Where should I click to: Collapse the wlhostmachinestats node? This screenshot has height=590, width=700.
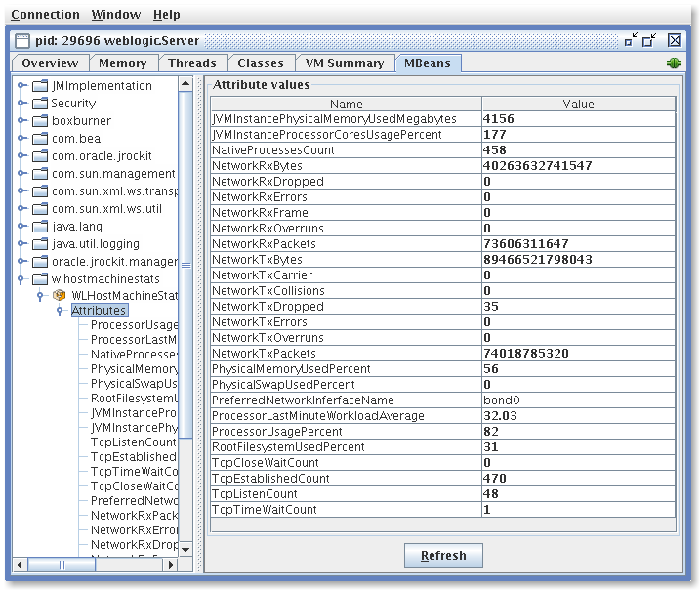21,279
